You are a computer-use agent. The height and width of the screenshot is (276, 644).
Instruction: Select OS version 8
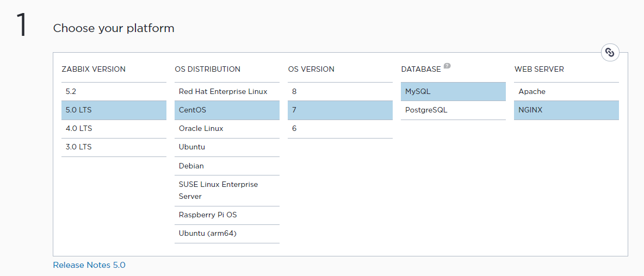point(340,91)
